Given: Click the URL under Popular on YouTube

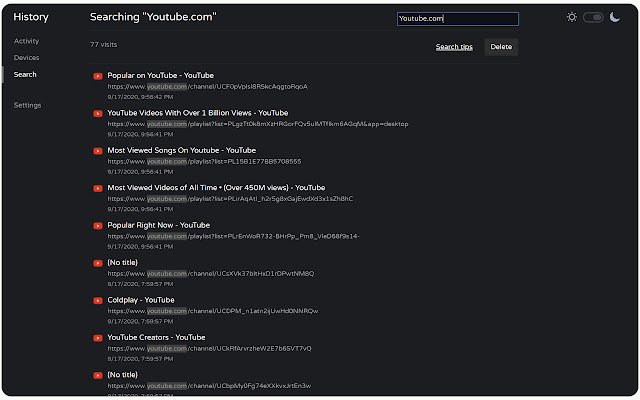Looking at the screenshot, I should 207,87.
